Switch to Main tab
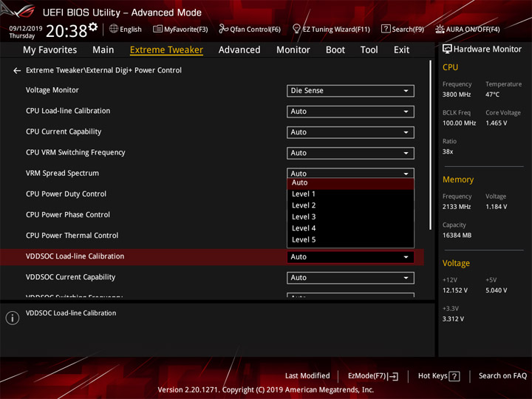532x399 pixels. [103, 50]
